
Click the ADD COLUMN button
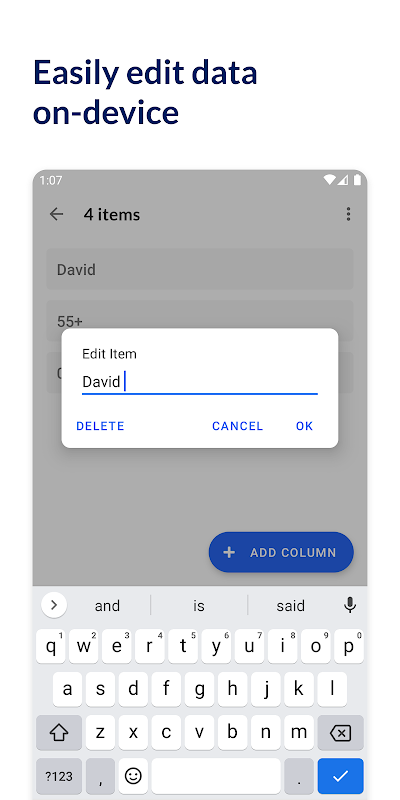(281, 552)
